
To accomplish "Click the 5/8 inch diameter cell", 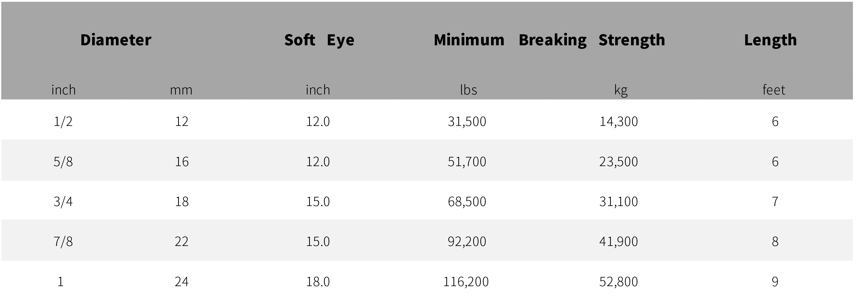I will coord(63,162).
